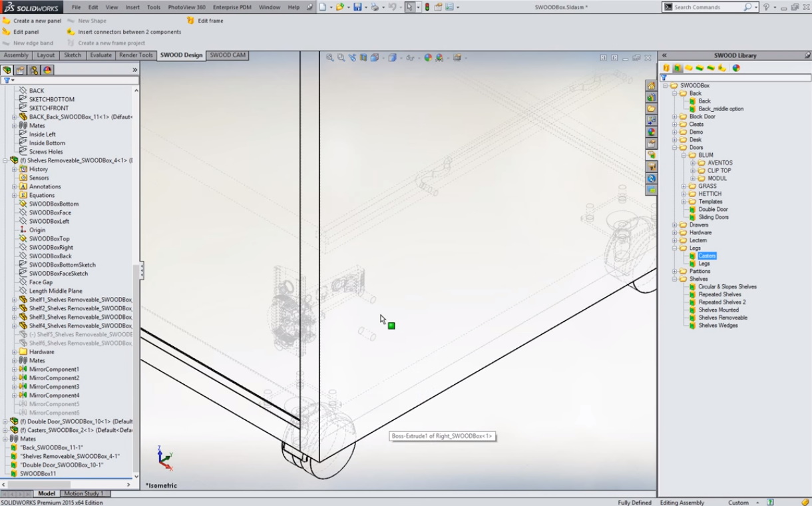Click Edit frame command
The height and width of the screenshot is (506, 812).
click(x=210, y=21)
